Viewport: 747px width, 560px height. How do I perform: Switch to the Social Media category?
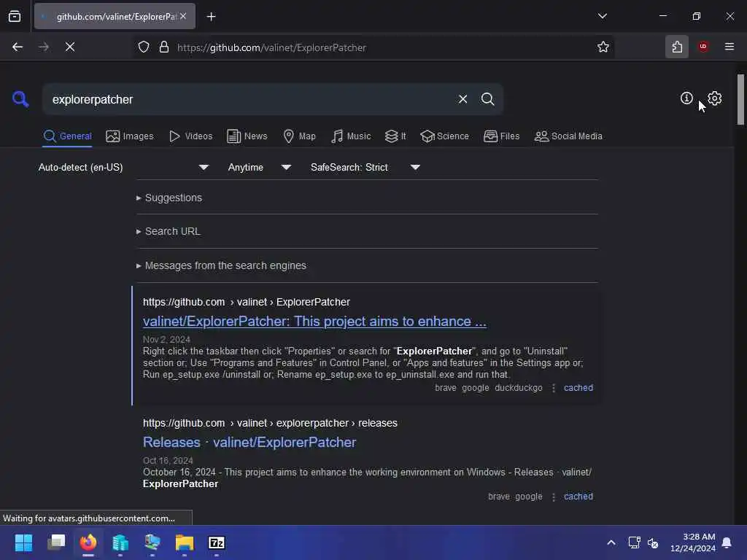coord(568,136)
